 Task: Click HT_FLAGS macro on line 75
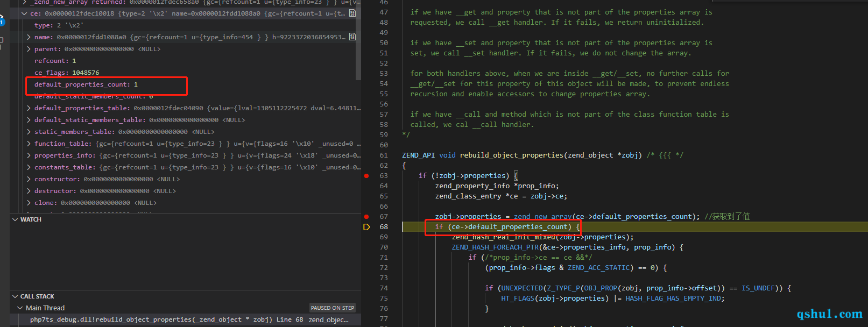coord(518,298)
